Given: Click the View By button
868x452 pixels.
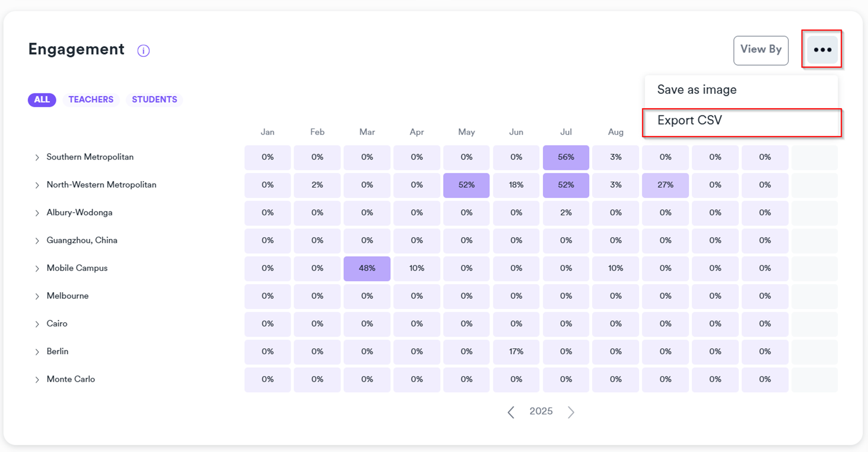Looking at the screenshot, I should (x=760, y=50).
